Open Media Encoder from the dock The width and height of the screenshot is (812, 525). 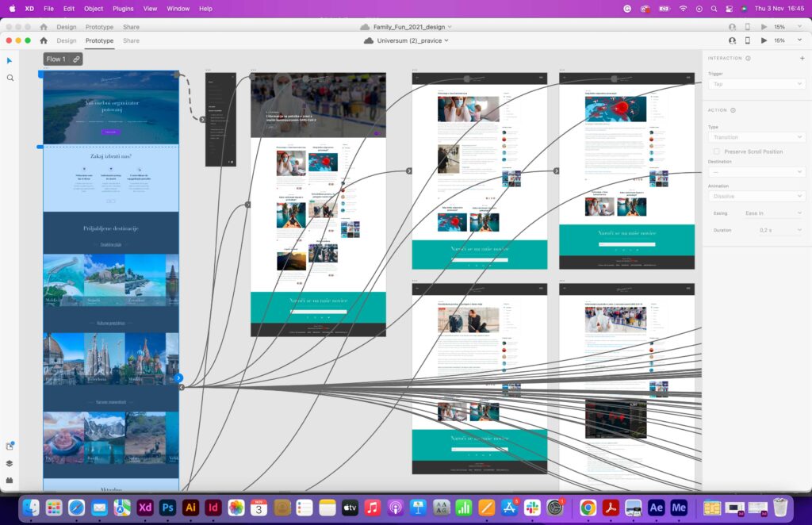pyautogui.click(x=679, y=508)
